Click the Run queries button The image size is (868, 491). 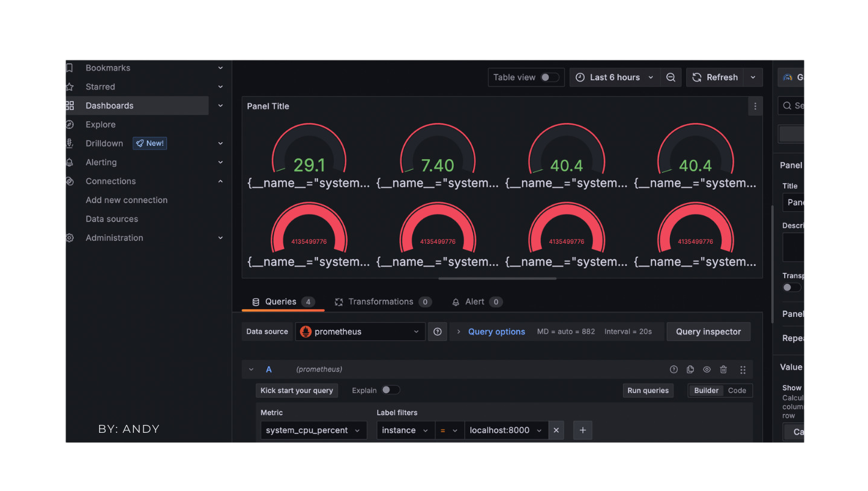pos(648,390)
